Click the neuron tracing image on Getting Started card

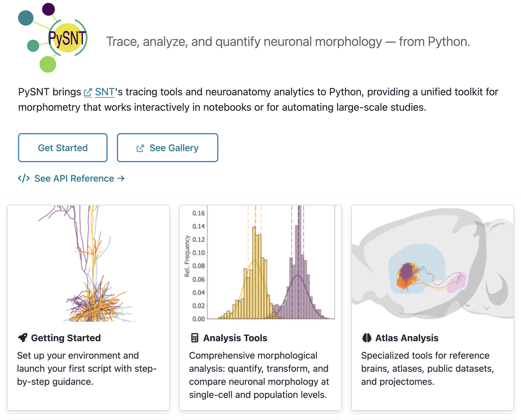88,264
